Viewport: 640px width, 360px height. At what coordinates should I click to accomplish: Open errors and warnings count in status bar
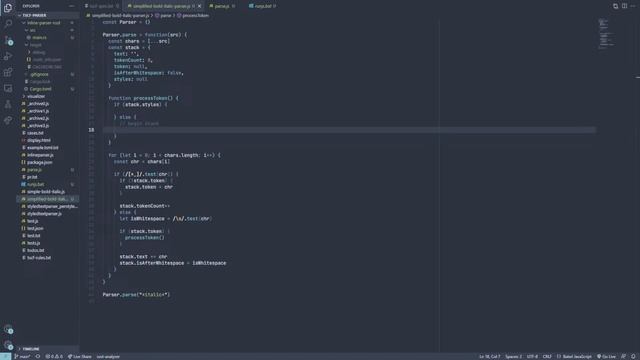[x=54, y=356]
